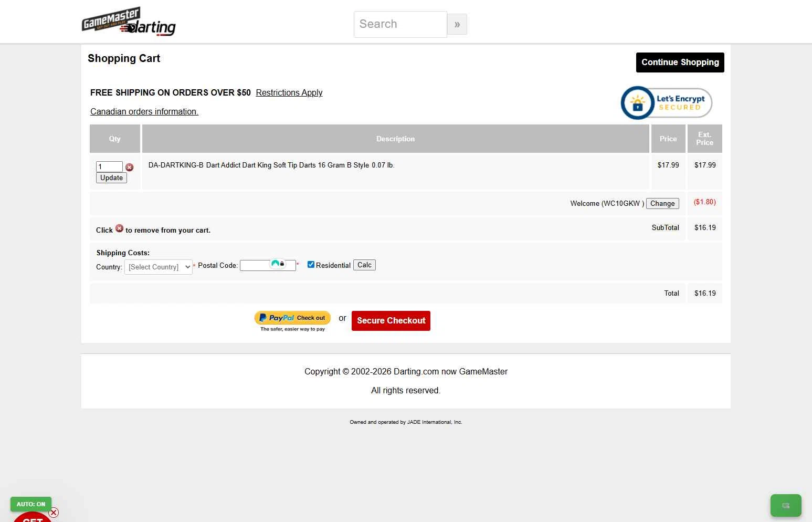Click the Description column header
This screenshot has width=812, height=522.
pos(396,139)
